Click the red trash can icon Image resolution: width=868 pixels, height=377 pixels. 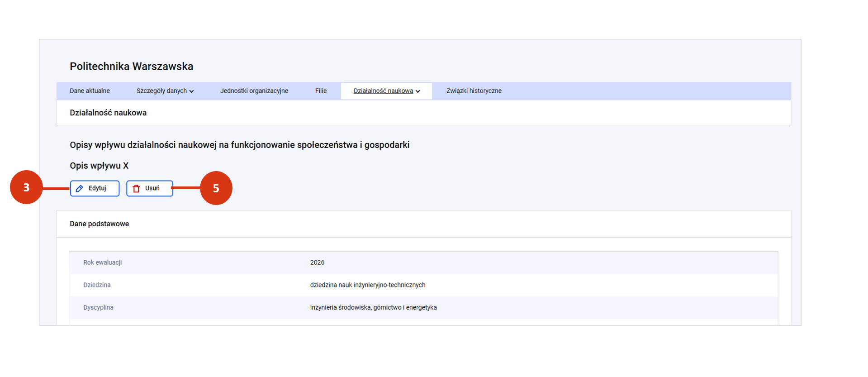(136, 189)
